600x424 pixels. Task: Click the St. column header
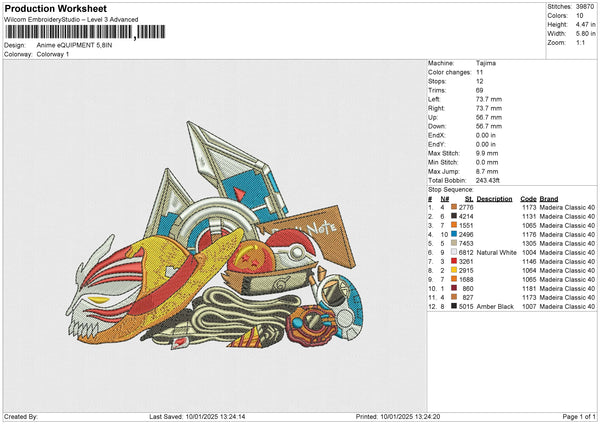pyautogui.click(x=469, y=199)
